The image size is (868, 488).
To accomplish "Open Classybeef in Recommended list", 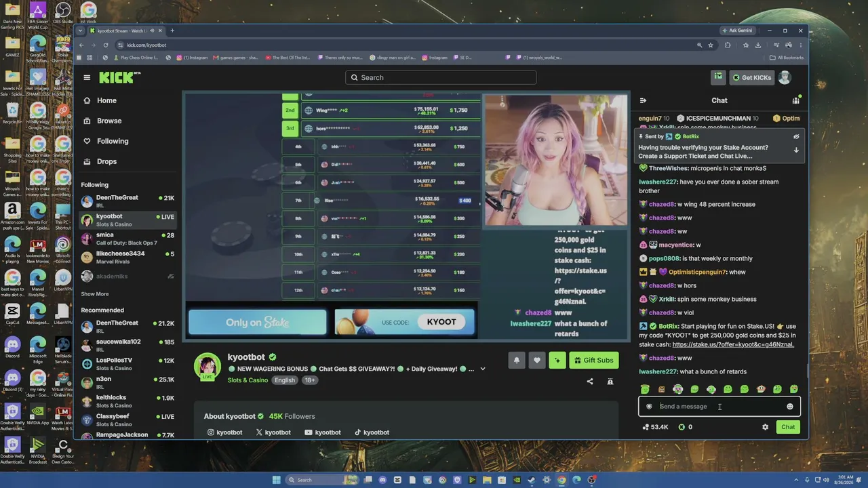I will [x=127, y=420].
